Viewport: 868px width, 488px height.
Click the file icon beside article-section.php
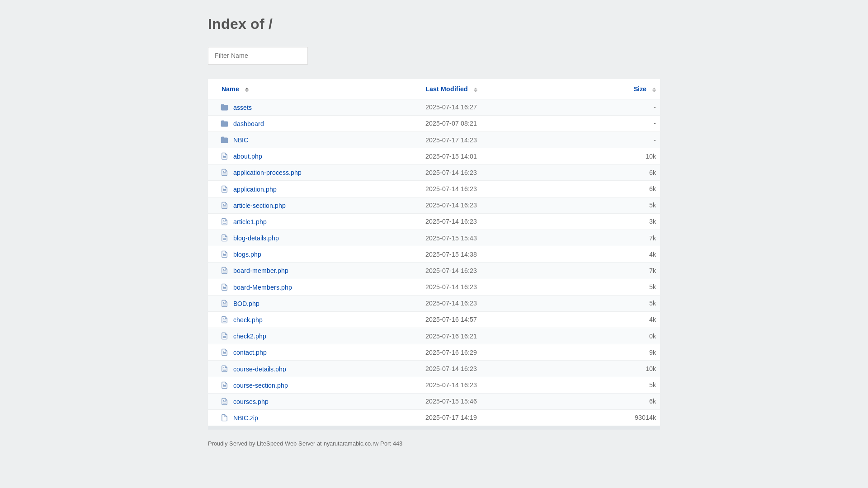(224, 206)
